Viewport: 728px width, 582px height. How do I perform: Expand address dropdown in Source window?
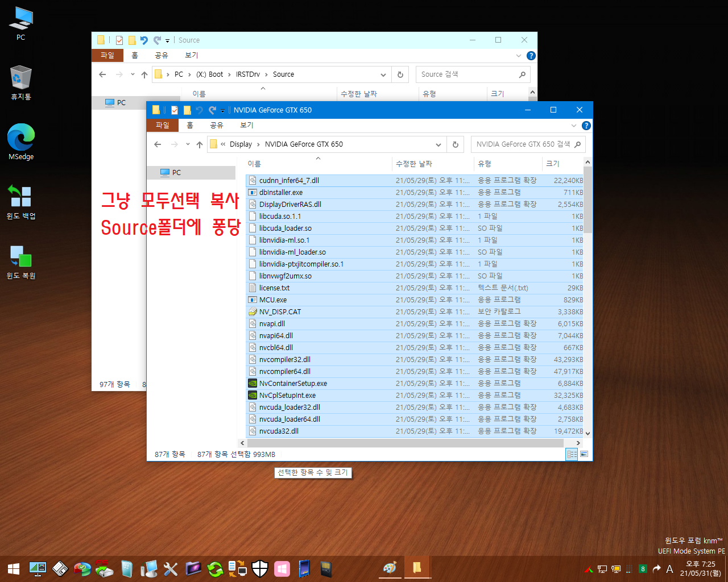[x=383, y=74]
